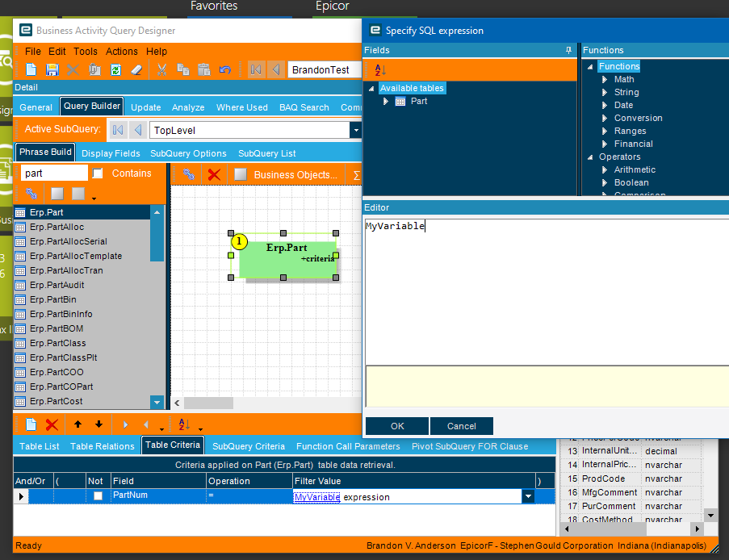Switch to the Display Fields tab

coord(111,153)
